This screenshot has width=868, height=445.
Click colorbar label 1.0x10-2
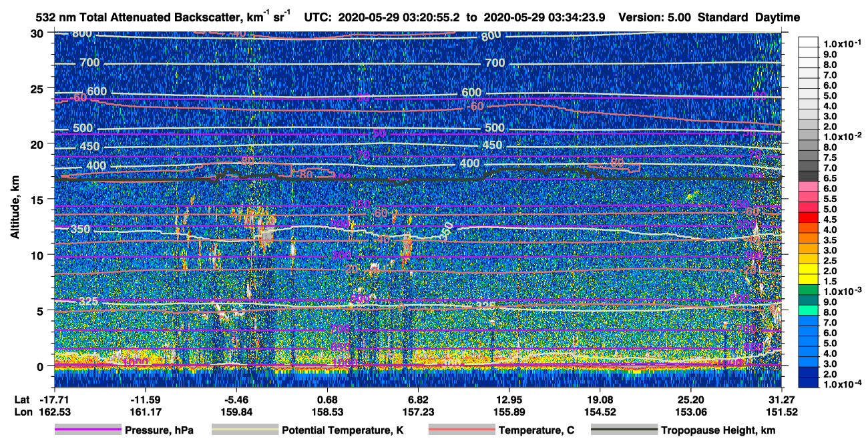coord(842,136)
